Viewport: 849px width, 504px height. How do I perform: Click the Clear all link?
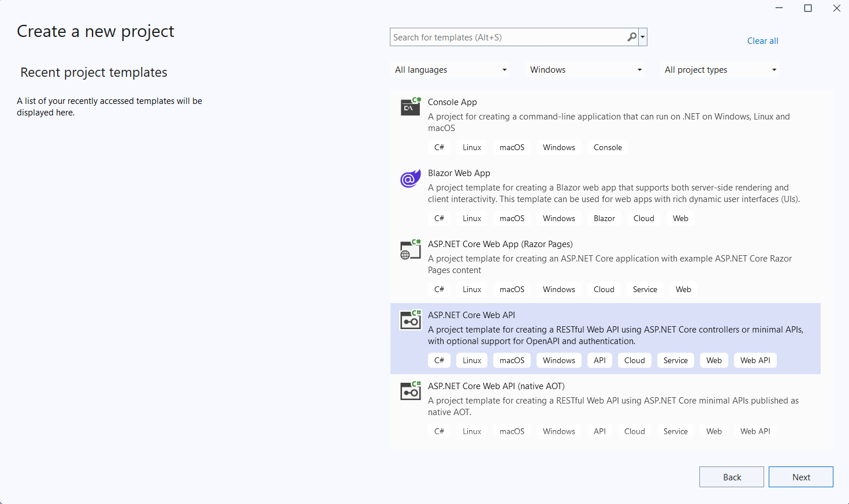(x=762, y=41)
